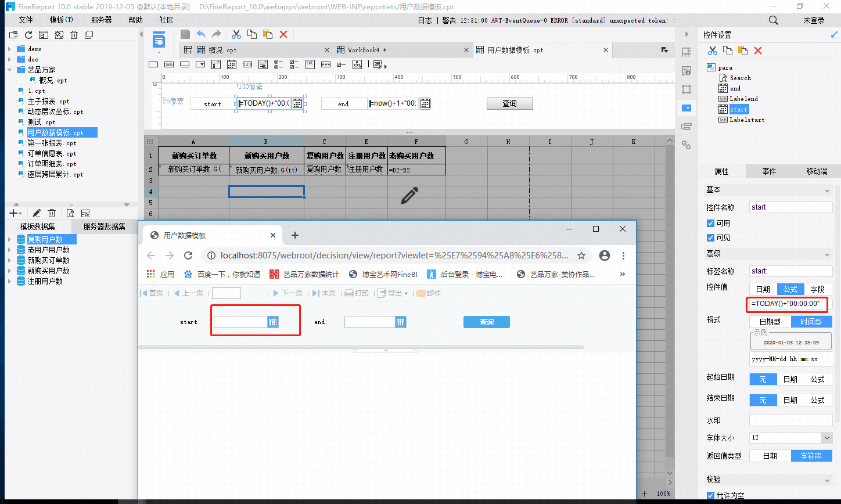Screen dimensions: 841x504
Task: Open the large preview template icon
Action: tap(159, 40)
